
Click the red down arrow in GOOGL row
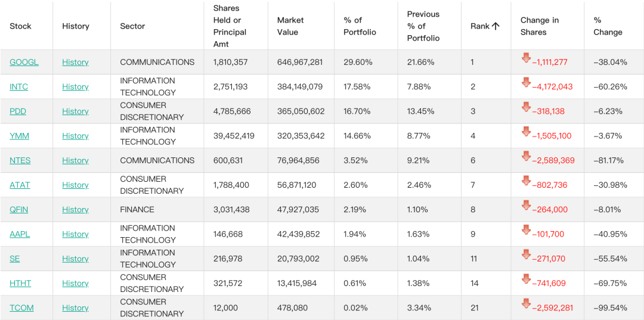(526, 58)
